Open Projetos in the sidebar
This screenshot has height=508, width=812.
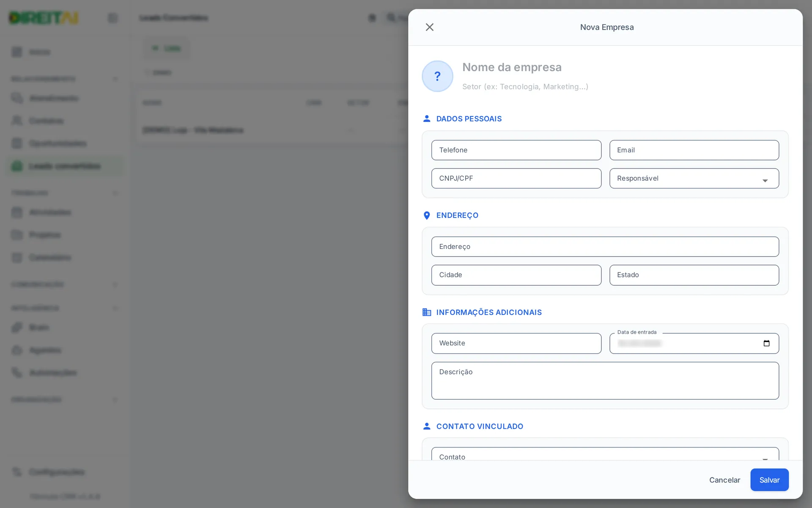click(64, 235)
